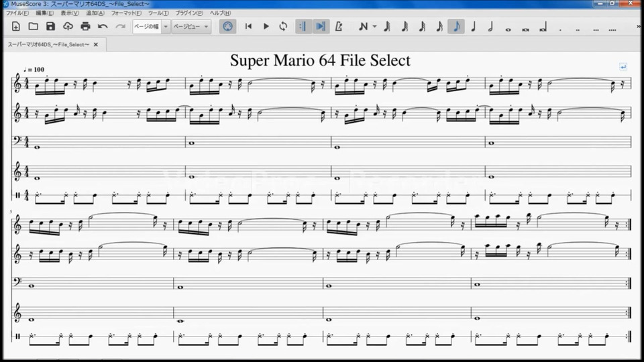Select the longa note duration
The image size is (644, 362).
click(543, 28)
